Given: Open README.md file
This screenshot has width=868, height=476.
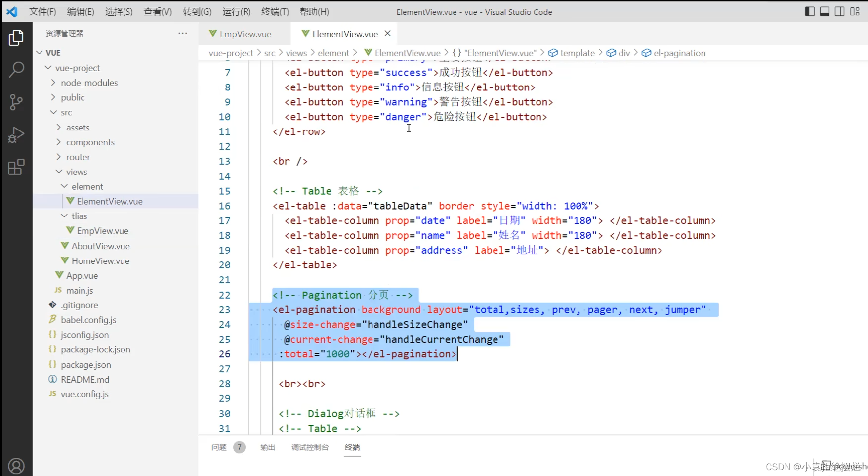Looking at the screenshot, I should [x=116, y=379].
